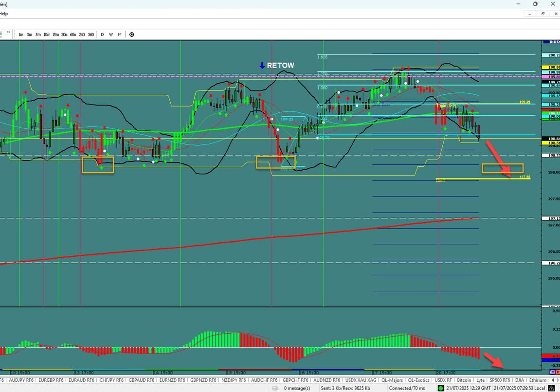
Task: Select the D daily timeframe
Action: [102, 35]
